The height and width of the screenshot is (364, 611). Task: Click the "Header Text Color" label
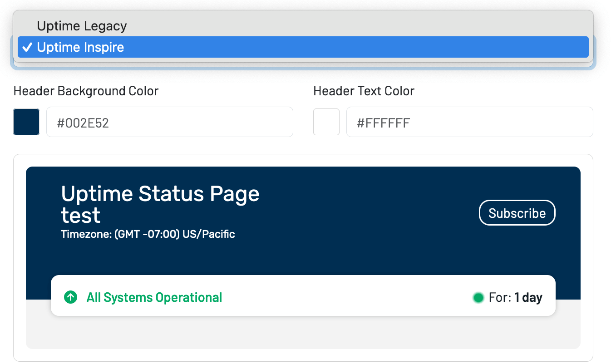tap(363, 91)
